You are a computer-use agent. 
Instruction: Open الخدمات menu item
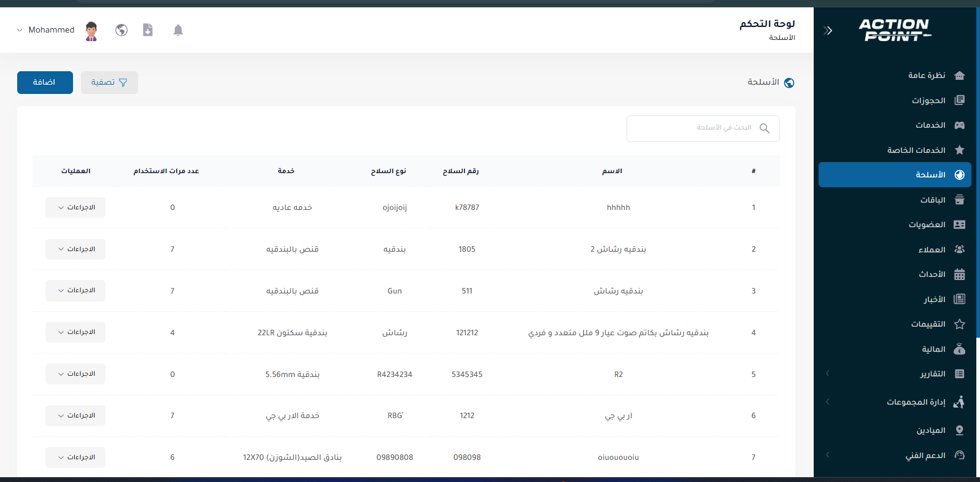point(895,125)
